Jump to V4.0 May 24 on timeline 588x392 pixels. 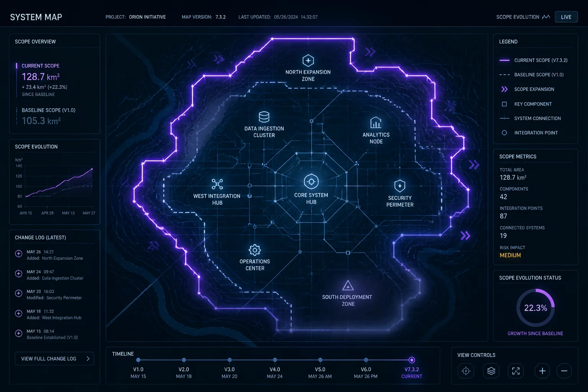tap(275, 360)
